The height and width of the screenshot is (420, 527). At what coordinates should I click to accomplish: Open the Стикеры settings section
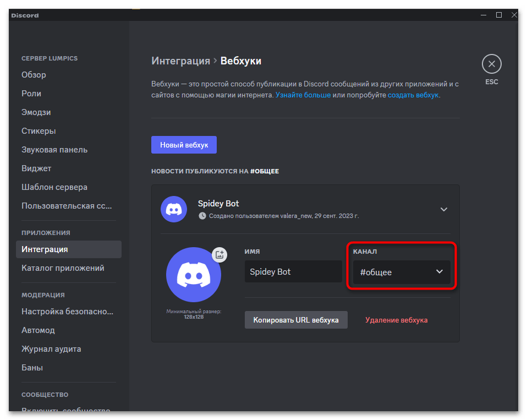[69, 131]
